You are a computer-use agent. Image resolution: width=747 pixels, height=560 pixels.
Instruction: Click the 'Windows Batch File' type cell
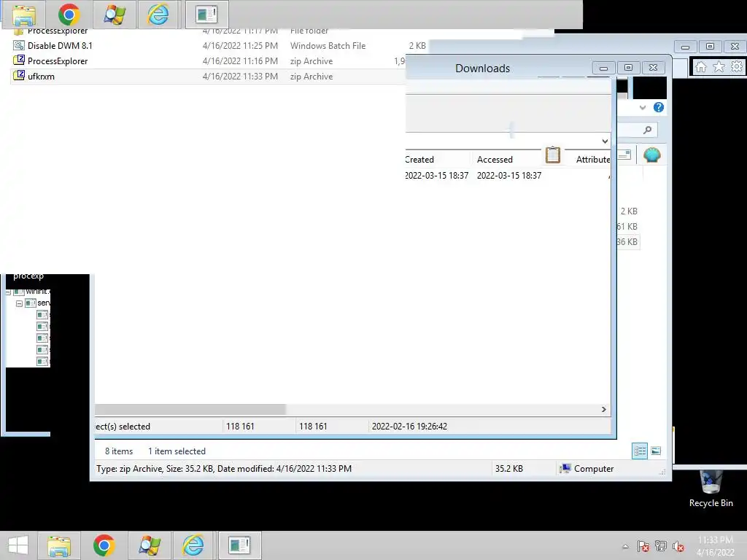pyautogui.click(x=328, y=46)
